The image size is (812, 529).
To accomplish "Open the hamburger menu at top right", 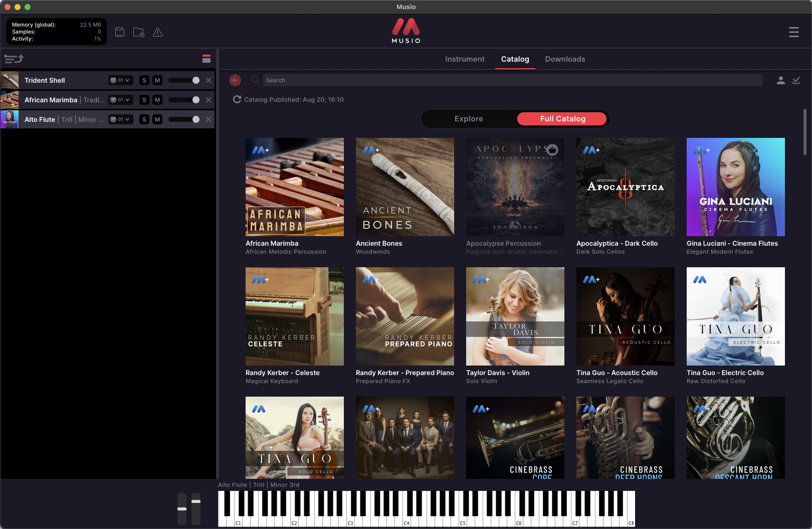I will click(x=794, y=32).
